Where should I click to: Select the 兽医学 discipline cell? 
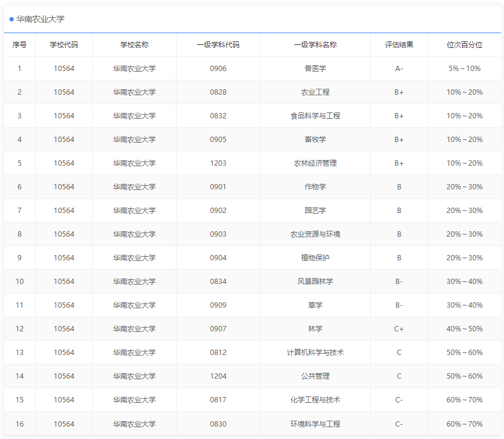[315, 69]
